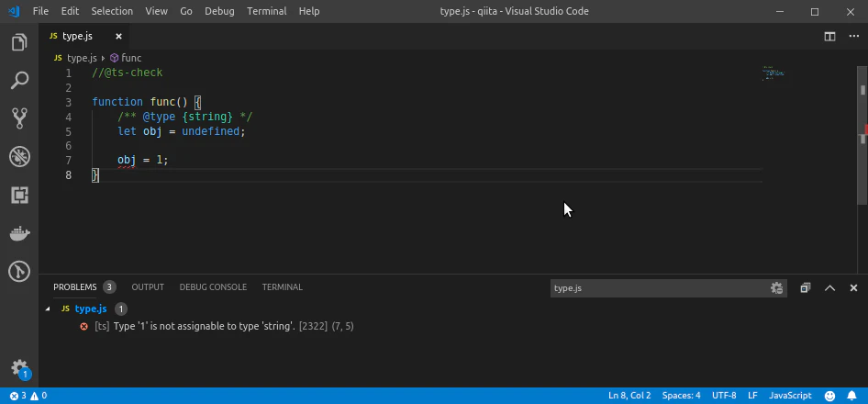Open the Go menu
Image resolution: width=868 pixels, height=404 pixels.
(186, 11)
